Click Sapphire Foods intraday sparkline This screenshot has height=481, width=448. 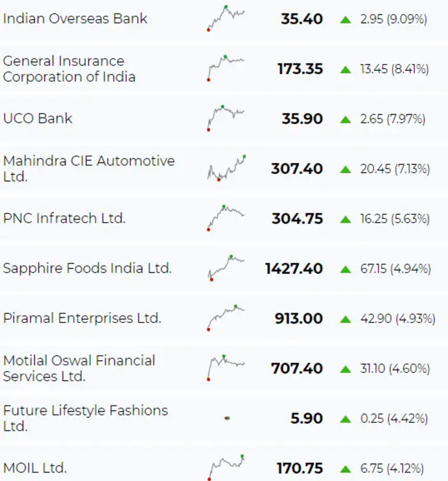click(226, 267)
